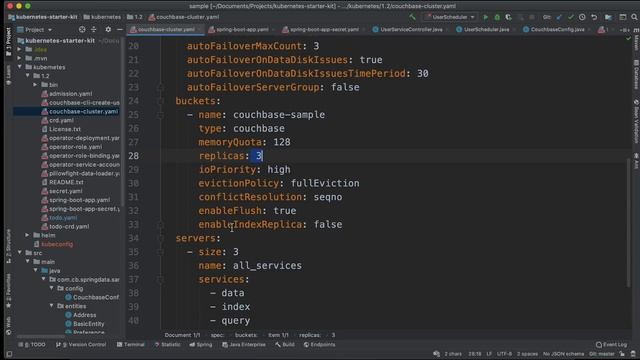Click the Build project hammer icon
Image resolution: width=640 pixels, height=360 pixels.
(x=412, y=17)
